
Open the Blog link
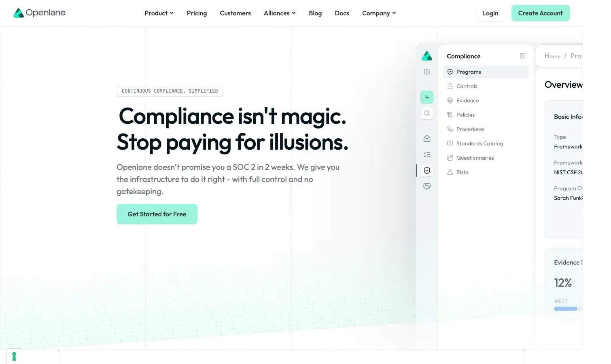pyautogui.click(x=315, y=13)
